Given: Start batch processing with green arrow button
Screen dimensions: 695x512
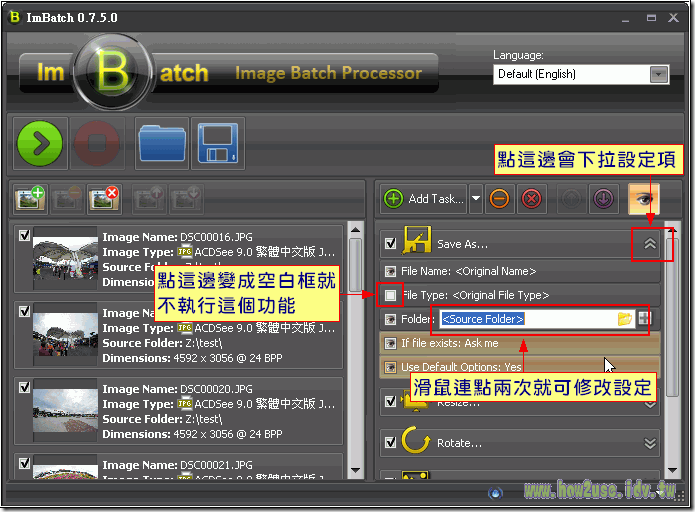Looking at the screenshot, I should click(x=40, y=143).
